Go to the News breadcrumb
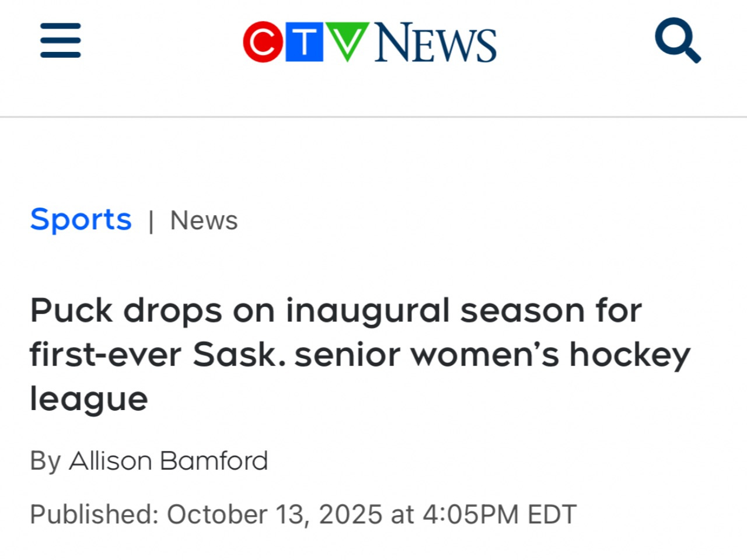747x560 pixels. coord(204,220)
